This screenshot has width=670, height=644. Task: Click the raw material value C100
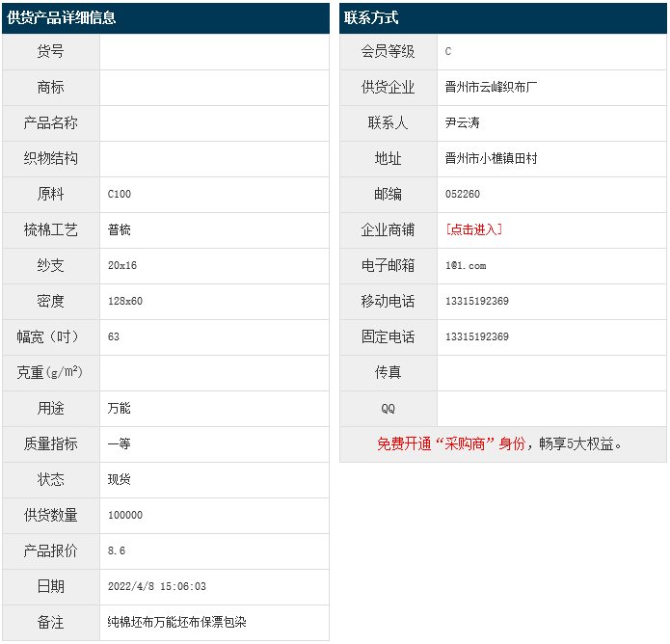click(120, 194)
